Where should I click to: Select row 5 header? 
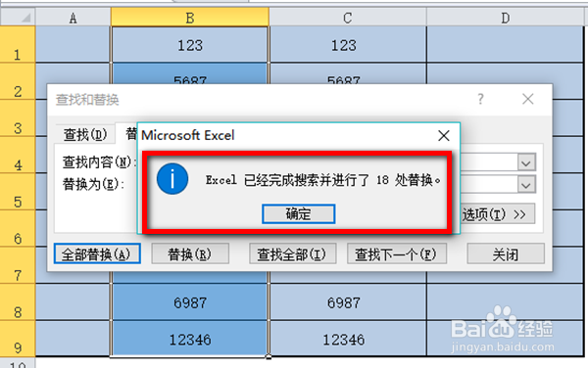(18, 191)
